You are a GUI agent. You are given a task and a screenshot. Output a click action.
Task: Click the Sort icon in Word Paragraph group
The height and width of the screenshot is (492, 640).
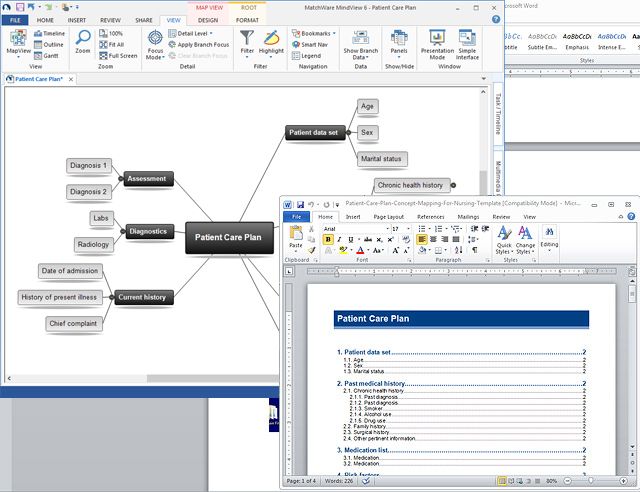[459, 250]
